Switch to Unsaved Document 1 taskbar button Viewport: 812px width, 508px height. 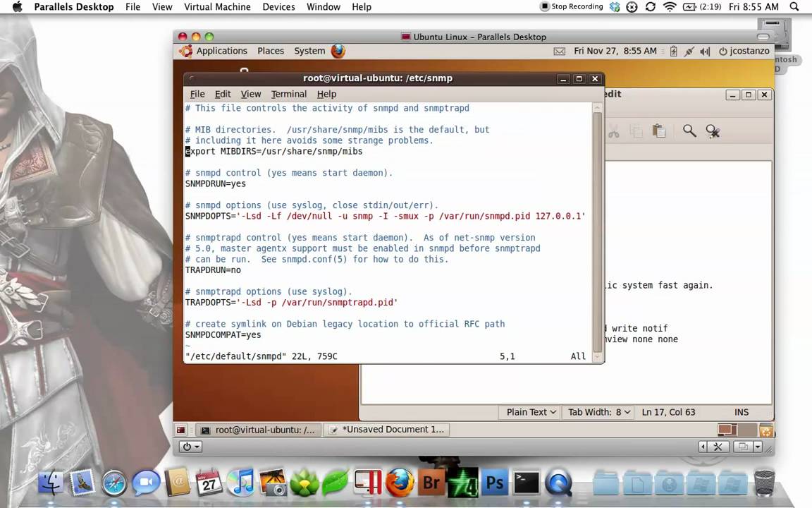(387, 430)
